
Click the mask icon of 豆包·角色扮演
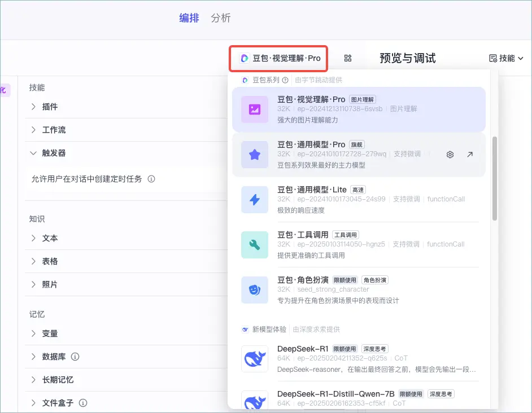pyautogui.click(x=255, y=290)
